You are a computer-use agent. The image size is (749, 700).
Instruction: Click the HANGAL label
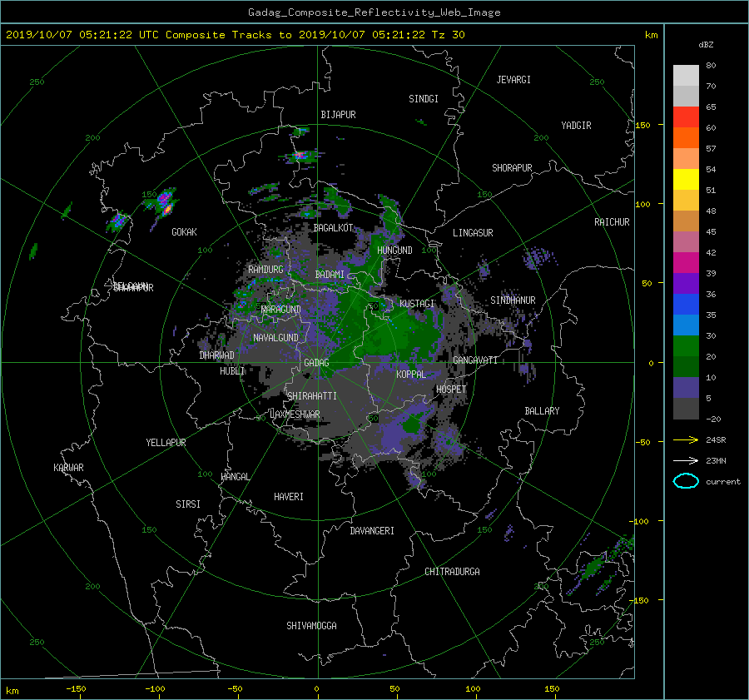point(235,477)
